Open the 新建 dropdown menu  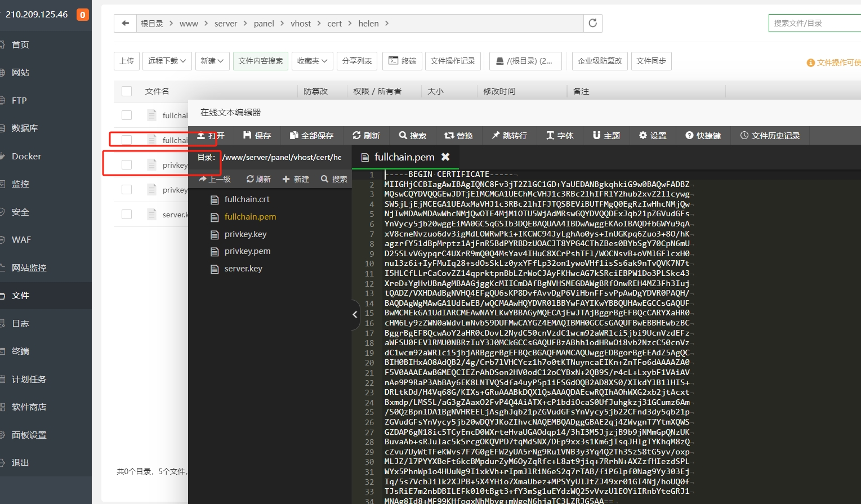tap(212, 61)
